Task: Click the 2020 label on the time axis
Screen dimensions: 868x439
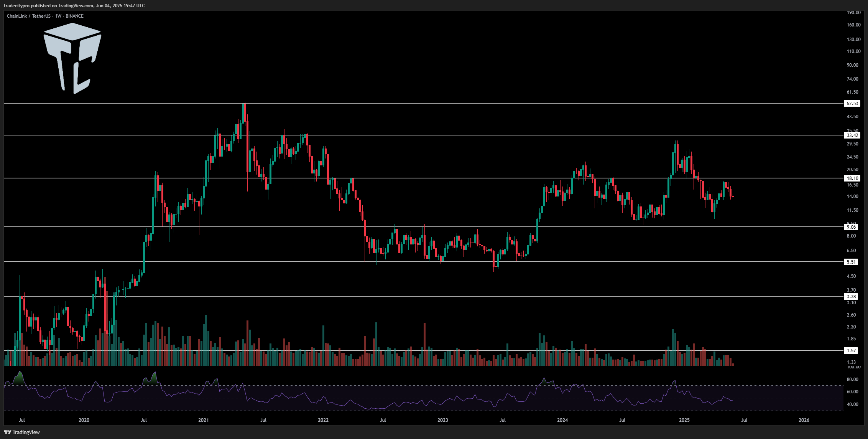Action: [84, 420]
